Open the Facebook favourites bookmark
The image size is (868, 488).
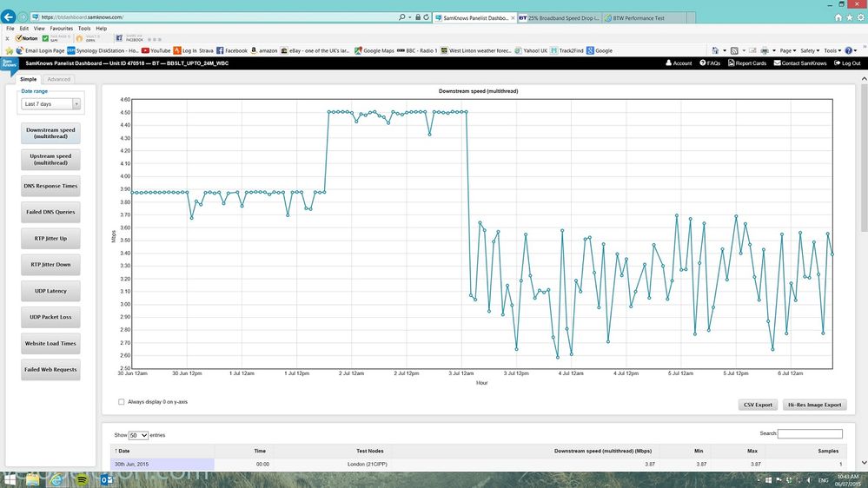coord(232,50)
